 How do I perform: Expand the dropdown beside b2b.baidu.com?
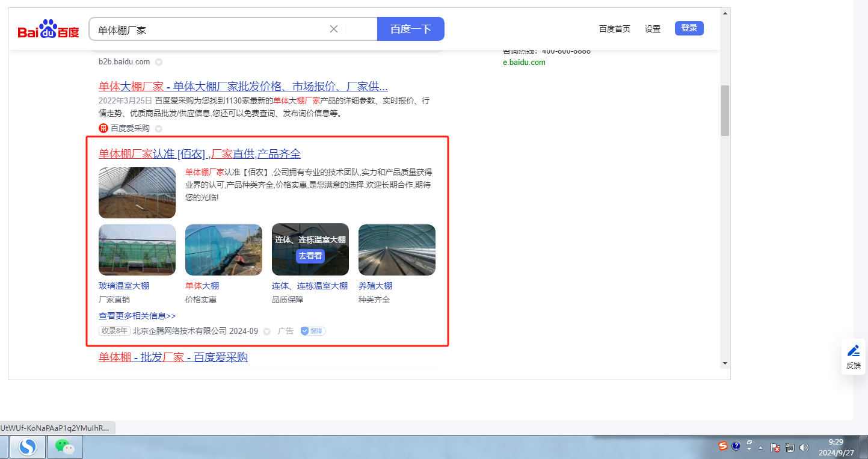(159, 62)
